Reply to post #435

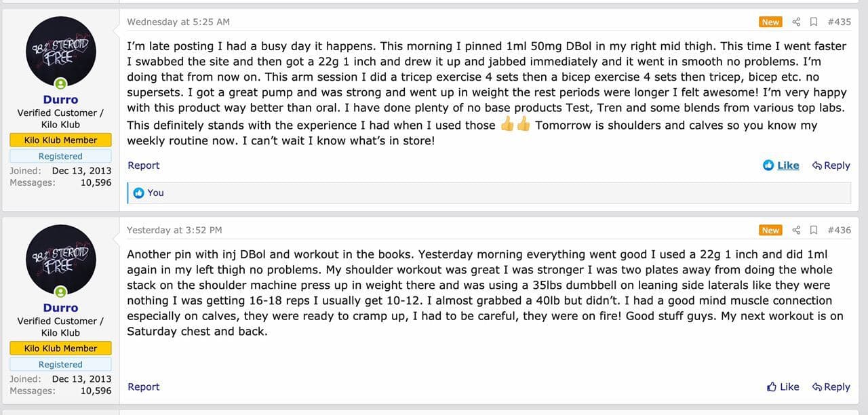pyautogui.click(x=831, y=165)
